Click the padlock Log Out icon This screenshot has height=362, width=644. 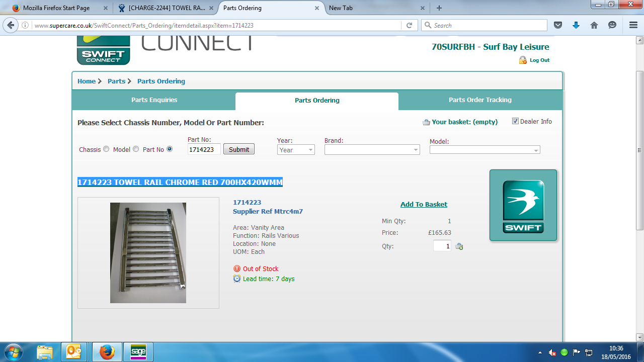click(523, 60)
